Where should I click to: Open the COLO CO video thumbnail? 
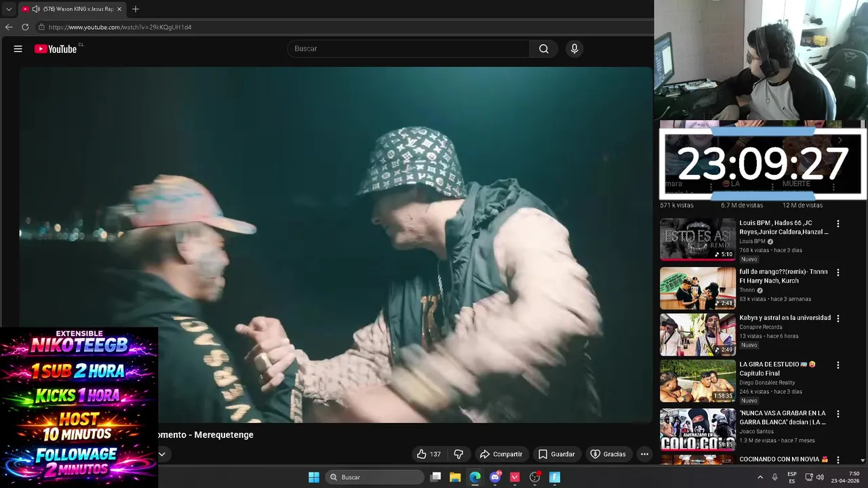(x=698, y=429)
